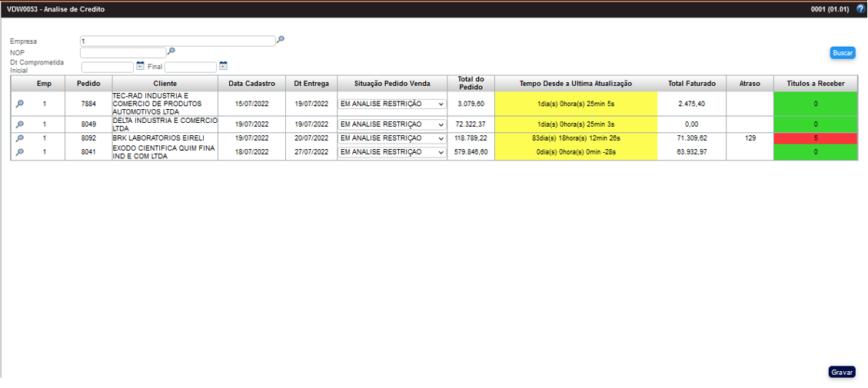The image size is (868, 388).
Task: Click the Final date input field
Action: (x=191, y=67)
